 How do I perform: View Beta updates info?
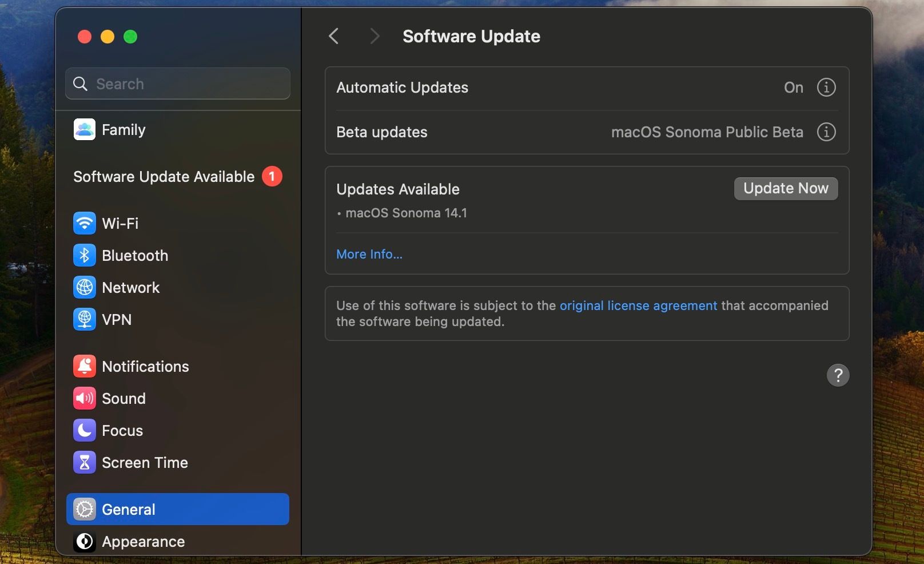coord(826,132)
